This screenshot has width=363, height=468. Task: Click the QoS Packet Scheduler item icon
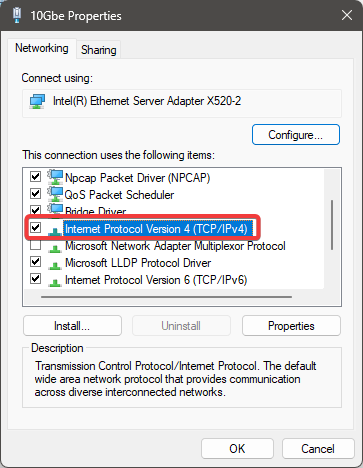point(55,194)
